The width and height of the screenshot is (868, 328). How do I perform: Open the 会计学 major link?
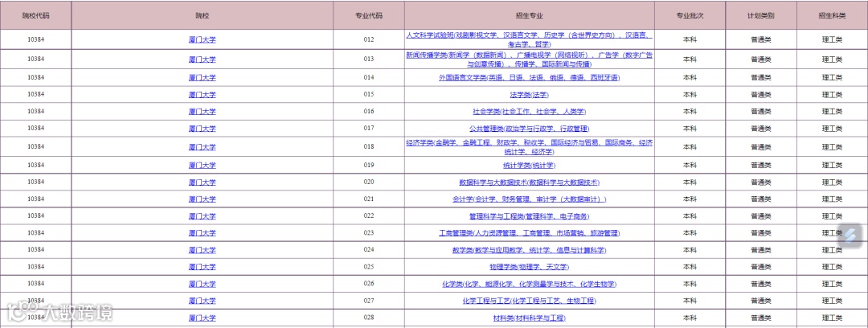[x=529, y=199]
